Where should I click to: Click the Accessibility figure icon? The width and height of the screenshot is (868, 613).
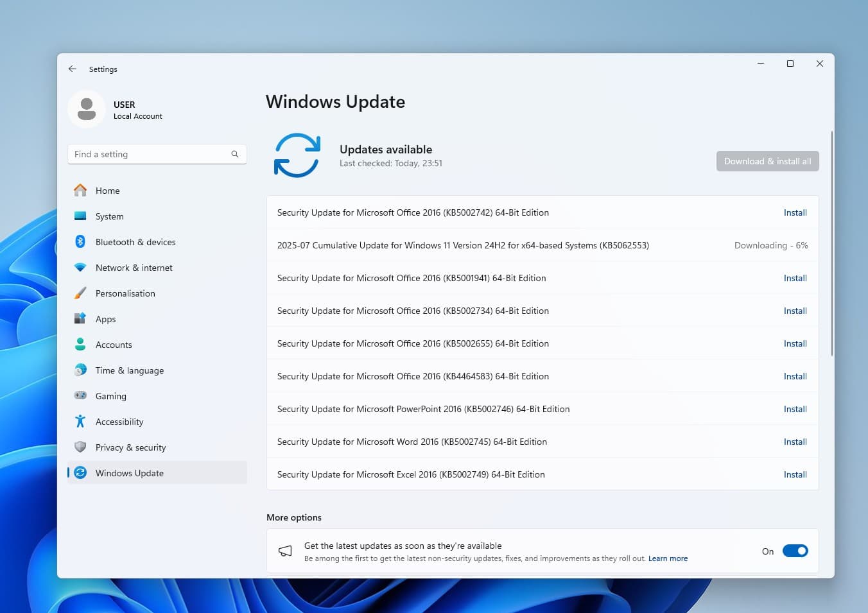point(80,422)
